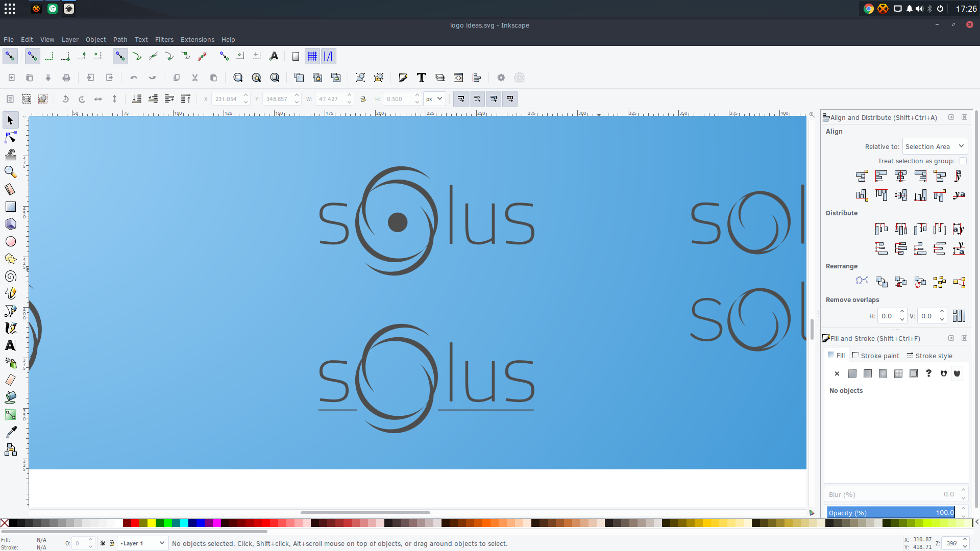980x551 pixels.
Task: Increase the remove overlaps V value
Action: pos(942,312)
